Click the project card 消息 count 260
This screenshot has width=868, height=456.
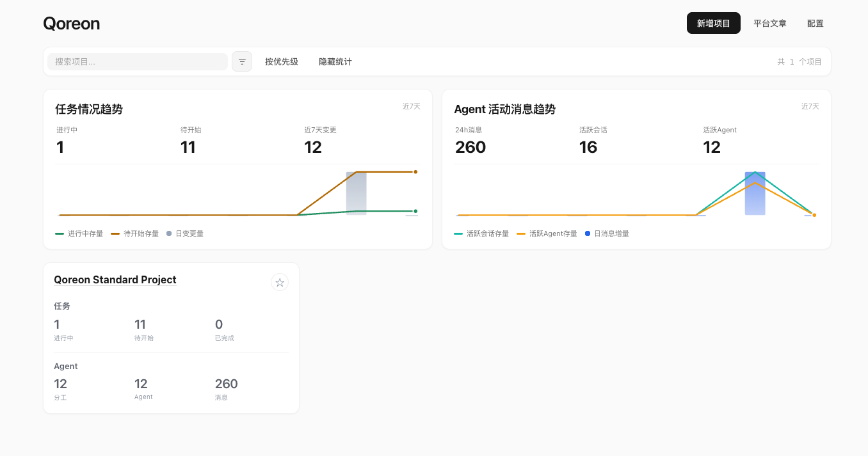tap(227, 384)
